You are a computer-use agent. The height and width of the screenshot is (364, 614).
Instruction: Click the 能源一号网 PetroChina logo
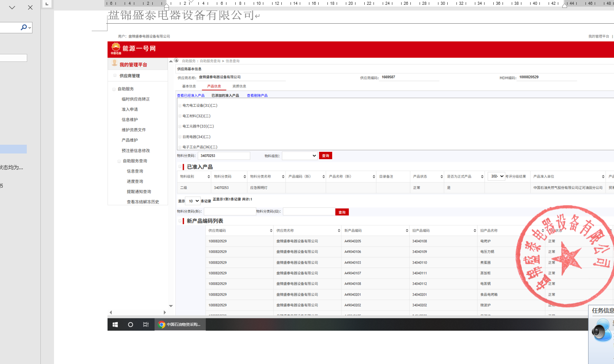pyautogui.click(x=115, y=48)
